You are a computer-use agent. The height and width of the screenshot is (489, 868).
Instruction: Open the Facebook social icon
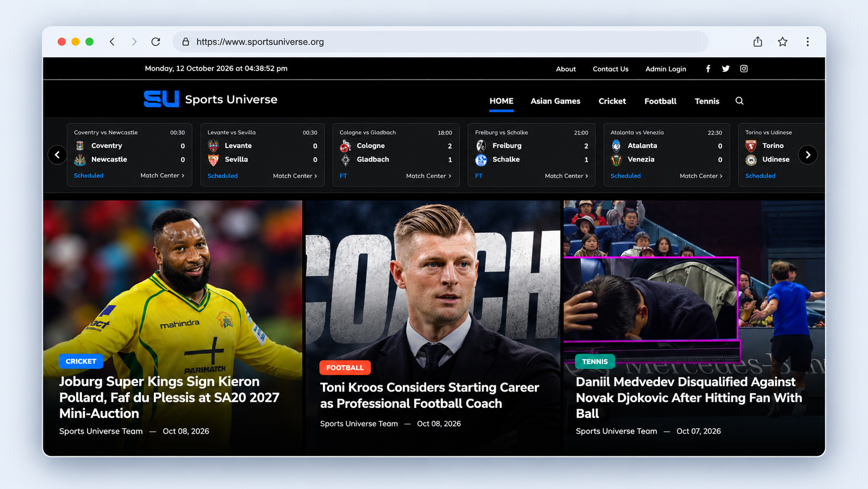(x=708, y=69)
